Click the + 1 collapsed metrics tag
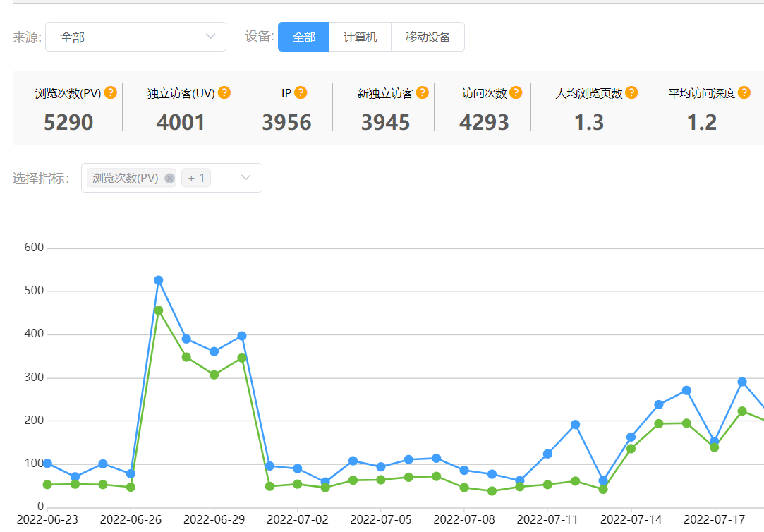Screen dimensions: 764x532 click(x=196, y=178)
